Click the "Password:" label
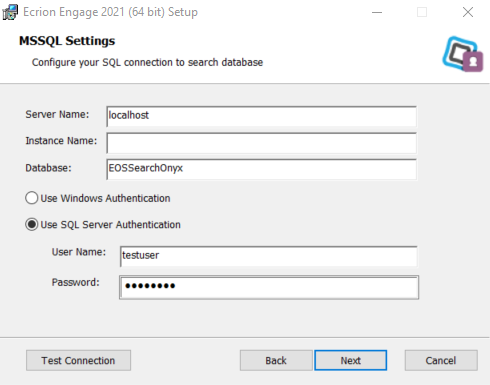The width and height of the screenshot is (490, 385). tap(76, 282)
